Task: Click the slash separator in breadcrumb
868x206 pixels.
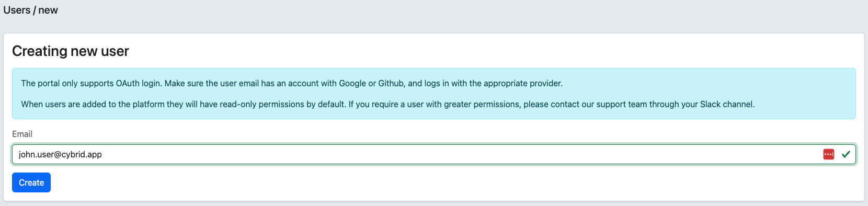Action: tap(35, 10)
